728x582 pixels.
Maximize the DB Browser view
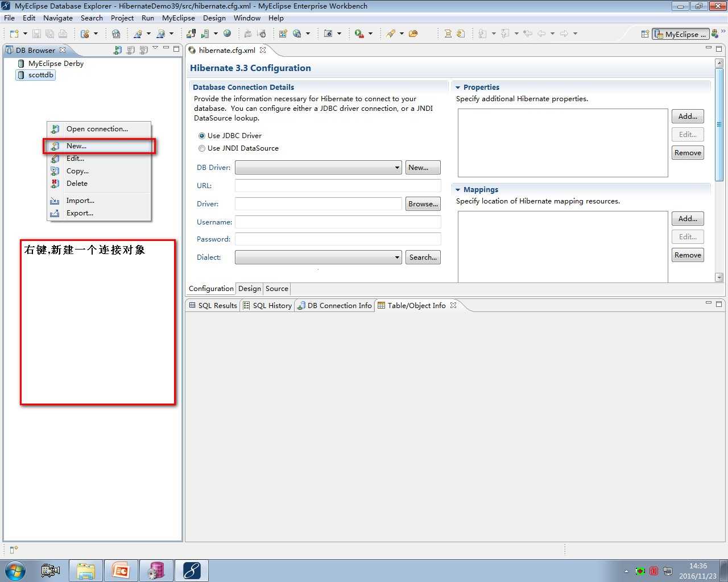click(x=176, y=49)
